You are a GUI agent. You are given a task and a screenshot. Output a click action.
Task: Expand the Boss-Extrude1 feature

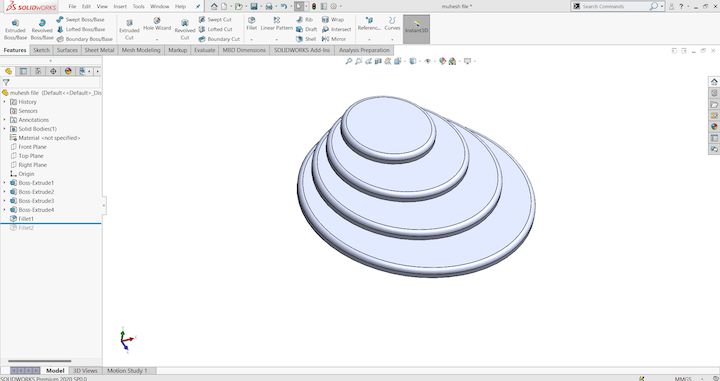tap(5, 183)
